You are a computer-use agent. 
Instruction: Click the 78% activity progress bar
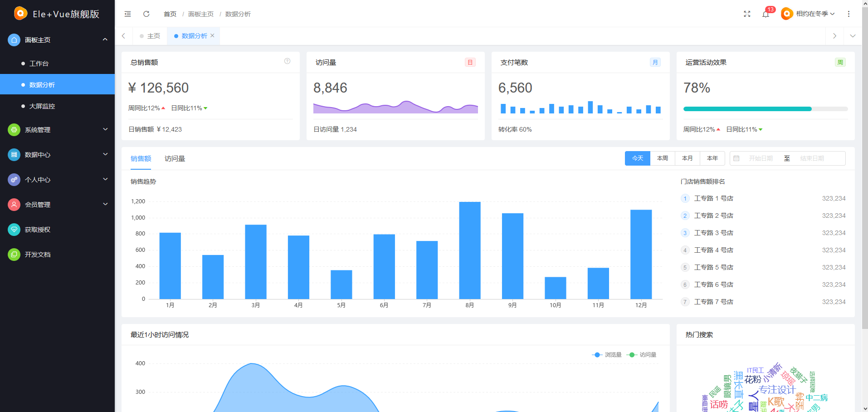coord(766,109)
